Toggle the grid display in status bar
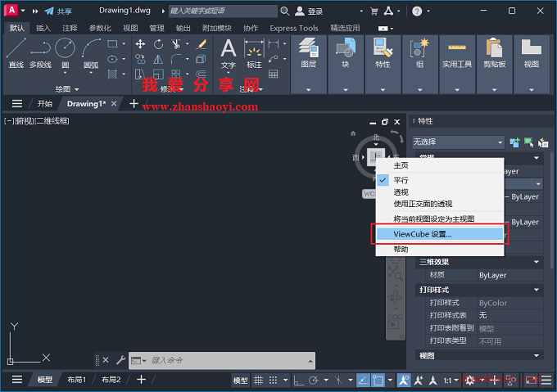The image size is (557, 392). click(x=258, y=381)
